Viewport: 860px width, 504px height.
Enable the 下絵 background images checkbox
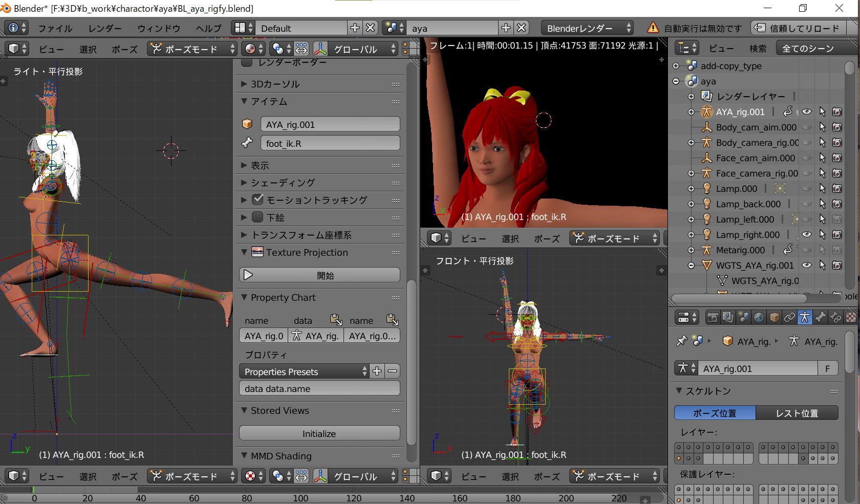[258, 217]
